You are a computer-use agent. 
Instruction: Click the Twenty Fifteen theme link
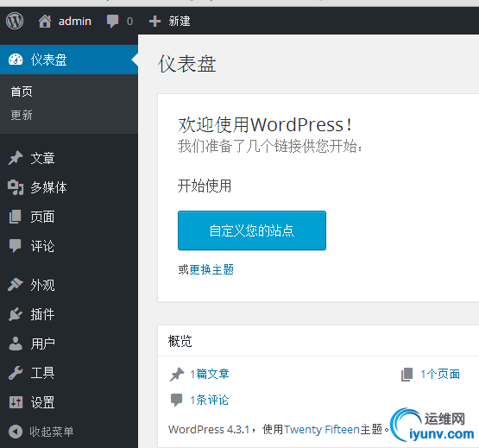click(322, 430)
